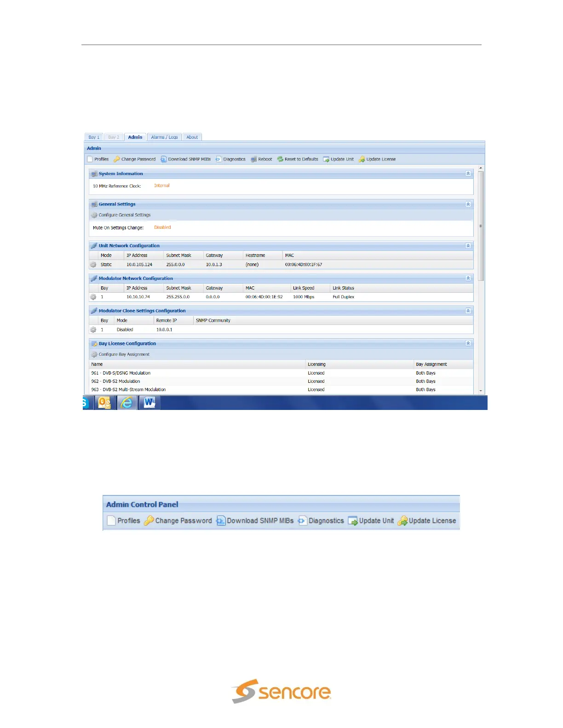Click Download SNMP MIBs in Admin Control Panel image
Image resolution: width=563 pixels, height=728 pixels.
[255, 521]
